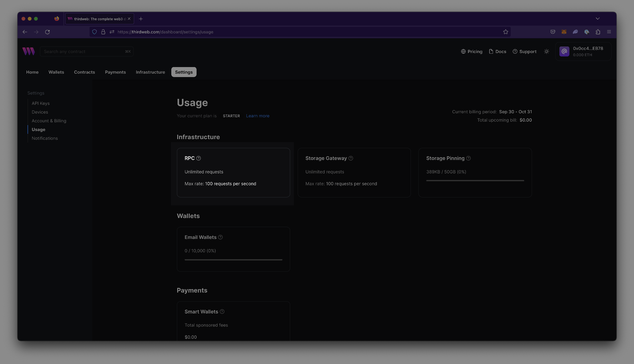The image size is (634, 364).
Task: Open the MetaMask extension icon
Action: 564,32
